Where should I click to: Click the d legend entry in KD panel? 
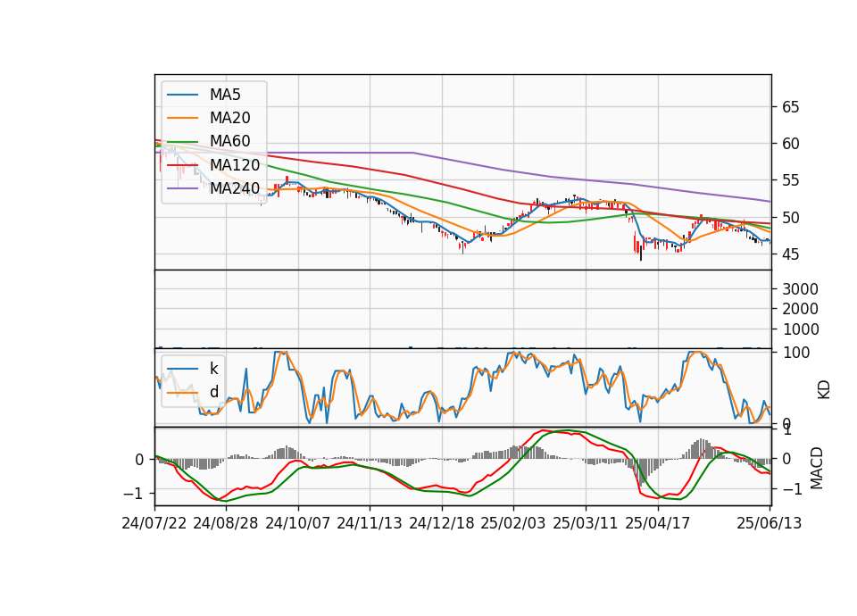tap(213, 391)
